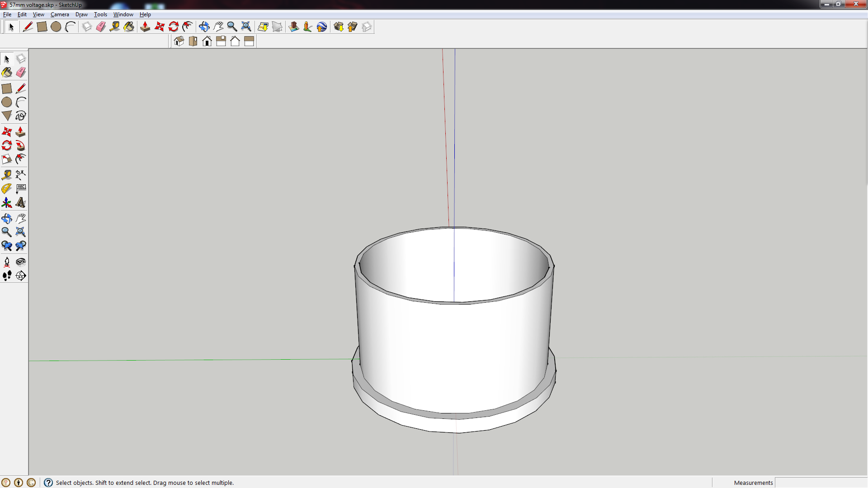868x488 pixels.
Task: Activate the Offset tool in top toolbar
Action: pyautogui.click(x=188, y=27)
